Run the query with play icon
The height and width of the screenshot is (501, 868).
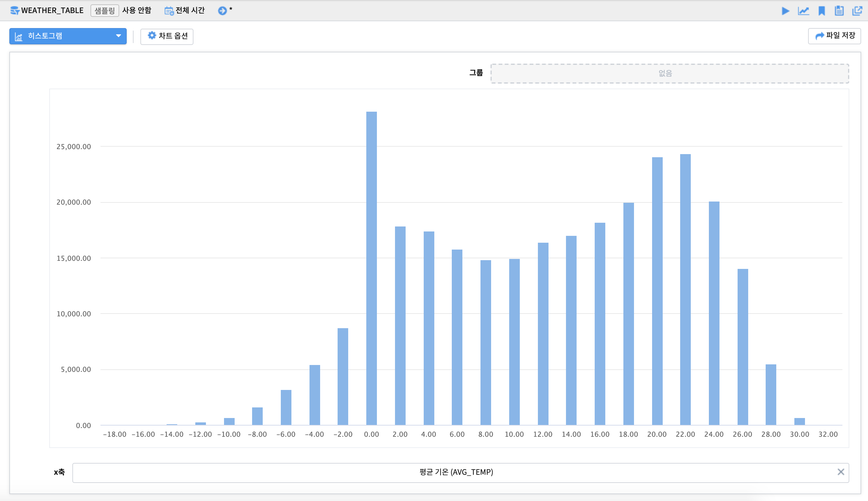click(x=785, y=11)
